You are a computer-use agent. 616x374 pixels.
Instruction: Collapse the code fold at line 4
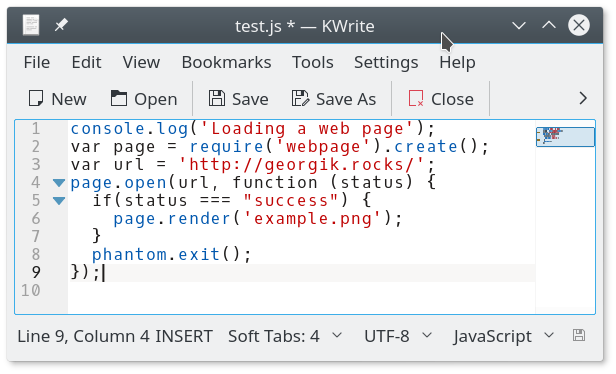[x=59, y=183]
